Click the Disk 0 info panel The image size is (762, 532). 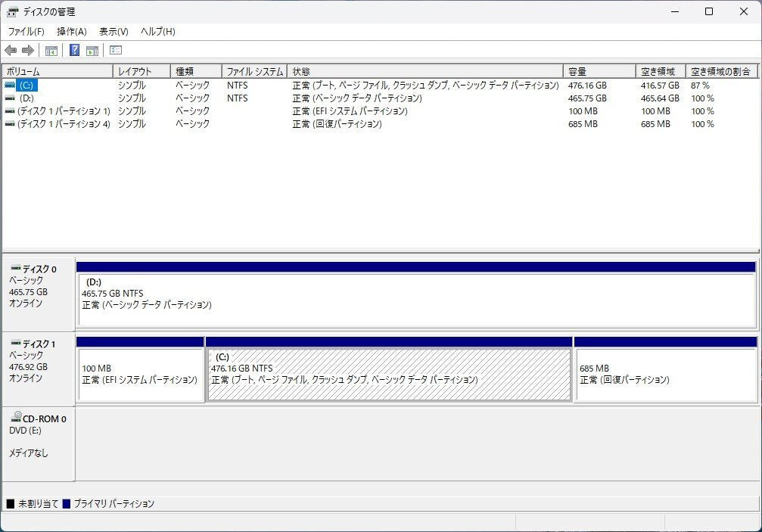point(37,291)
